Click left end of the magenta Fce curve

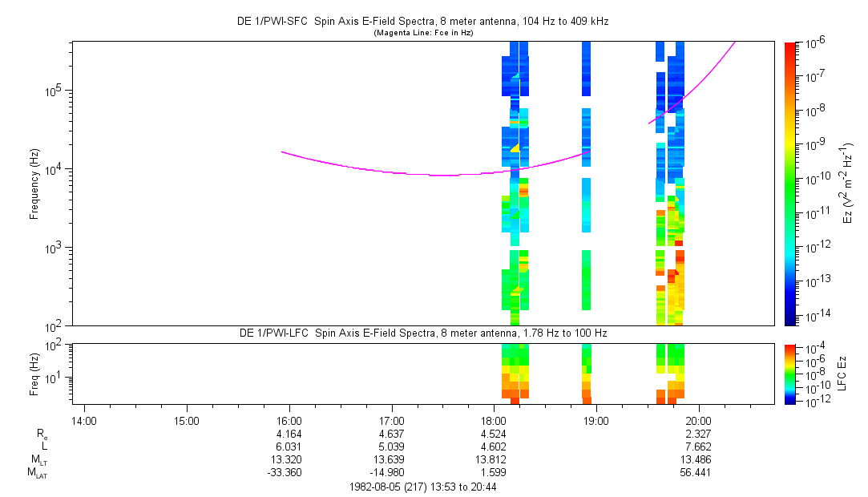pos(282,152)
